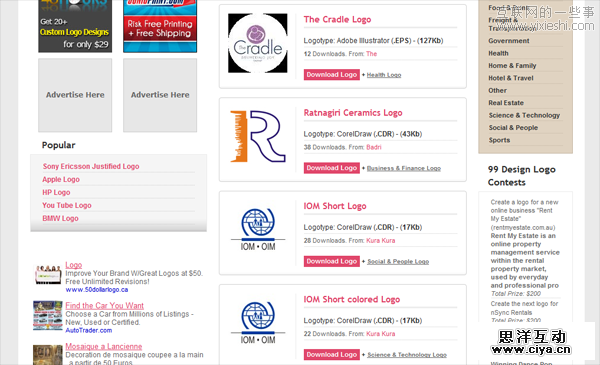
Task: Click the Mosaique ad thumbnail image
Action: click(48, 355)
